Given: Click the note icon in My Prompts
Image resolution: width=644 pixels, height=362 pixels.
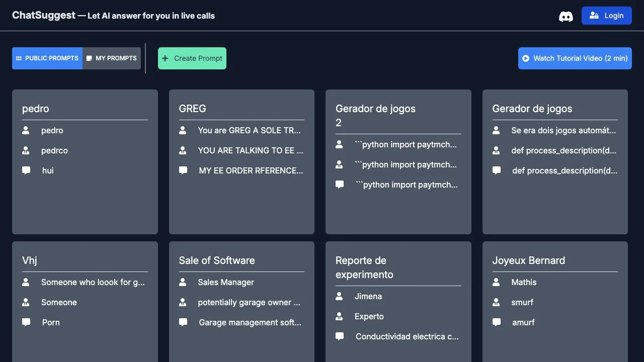Looking at the screenshot, I should (x=89, y=58).
